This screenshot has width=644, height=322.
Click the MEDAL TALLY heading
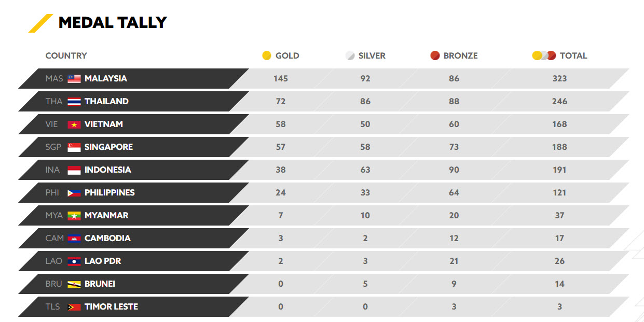[x=113, y=23]
